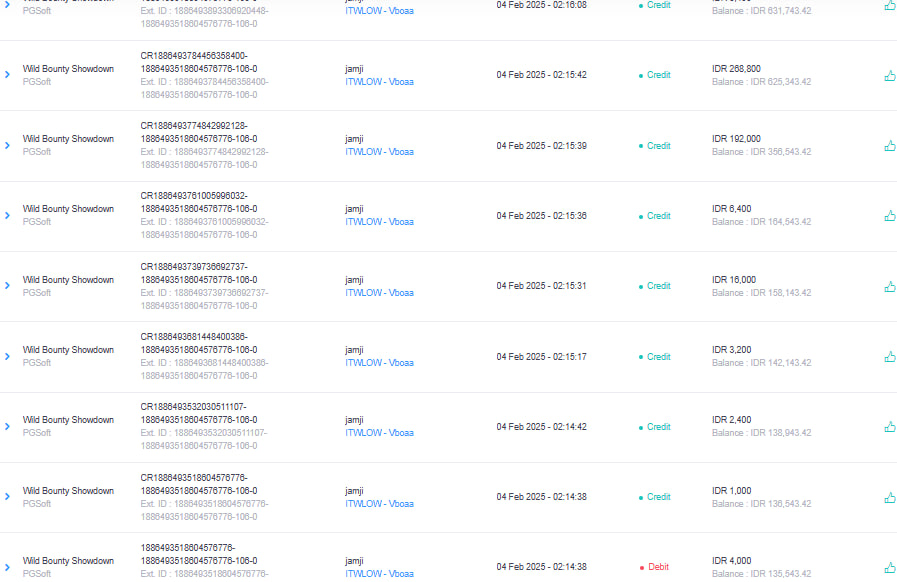
Task: Click the amount IDR 4,000
Action: coord(732,561)
